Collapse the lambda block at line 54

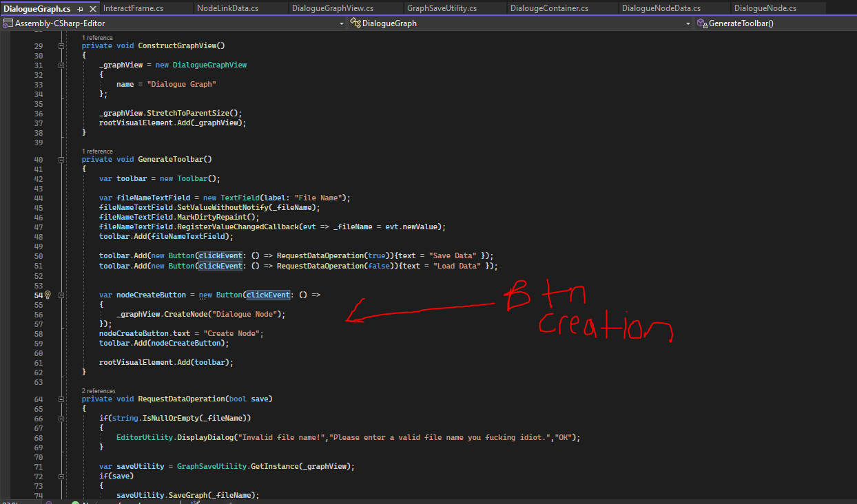(61, 295)
